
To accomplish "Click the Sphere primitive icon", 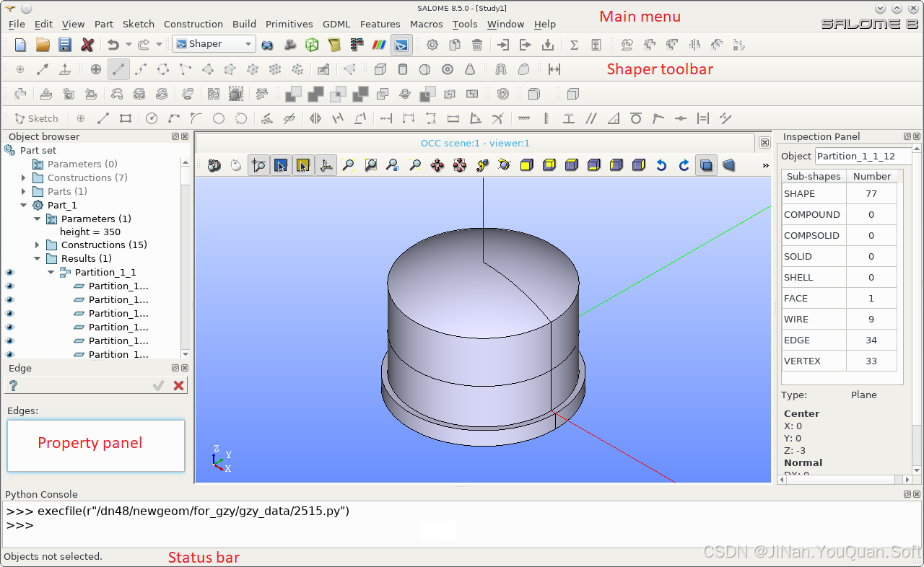I will pyautogui.click(x=425, y=69).
